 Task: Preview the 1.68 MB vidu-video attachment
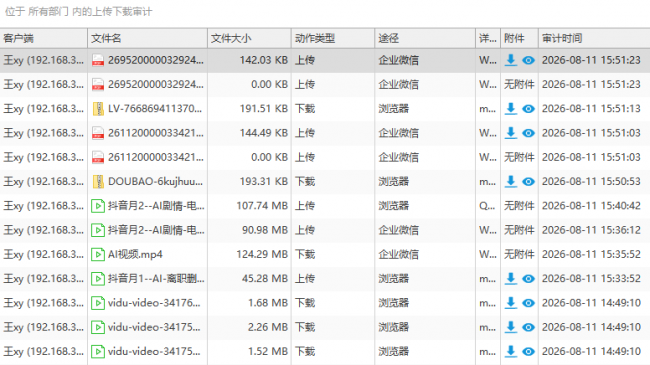pos(528,303)
